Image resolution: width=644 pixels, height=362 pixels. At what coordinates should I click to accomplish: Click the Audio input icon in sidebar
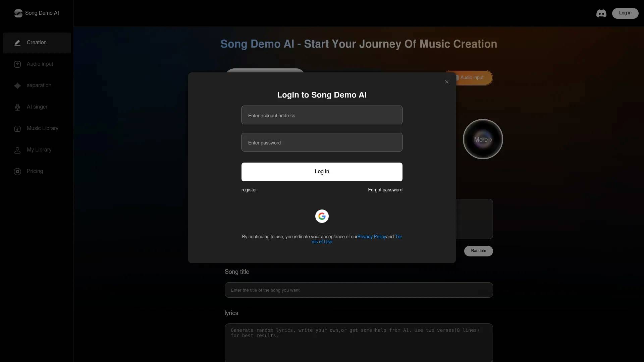click(x=18, y=64)
